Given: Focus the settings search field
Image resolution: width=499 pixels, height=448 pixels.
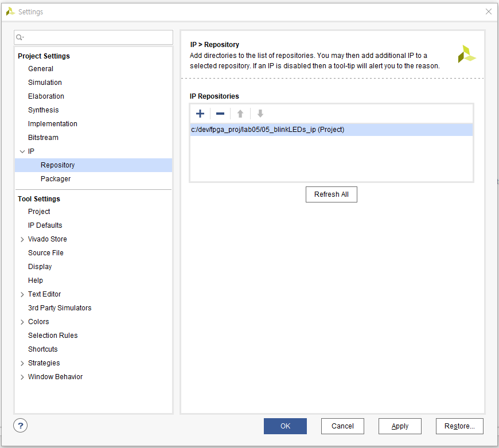Looking at the screenshot, I should tap(93, 37).
